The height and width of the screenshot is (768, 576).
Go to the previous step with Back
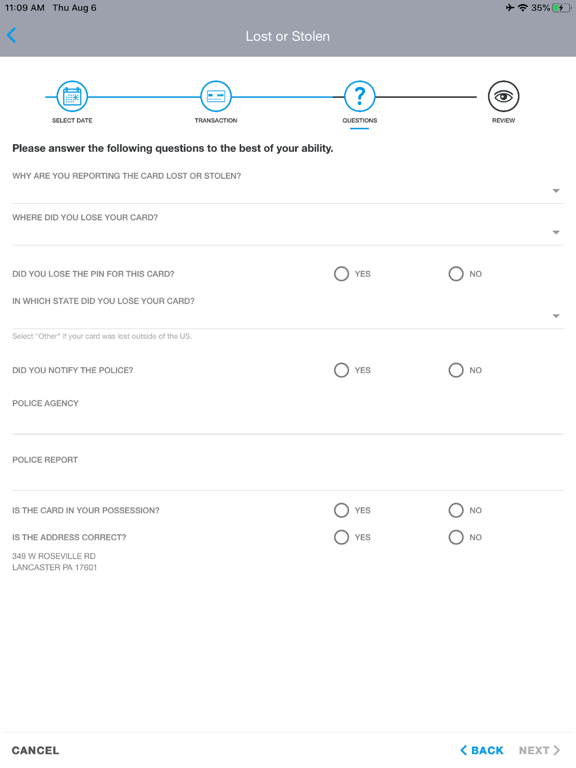tap(482, 750)
